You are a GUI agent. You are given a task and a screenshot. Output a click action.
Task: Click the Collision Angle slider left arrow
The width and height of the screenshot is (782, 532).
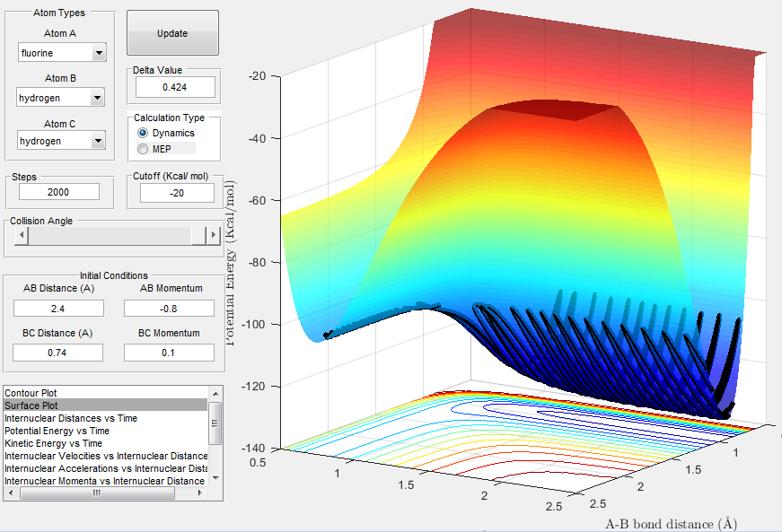point(22,236)
